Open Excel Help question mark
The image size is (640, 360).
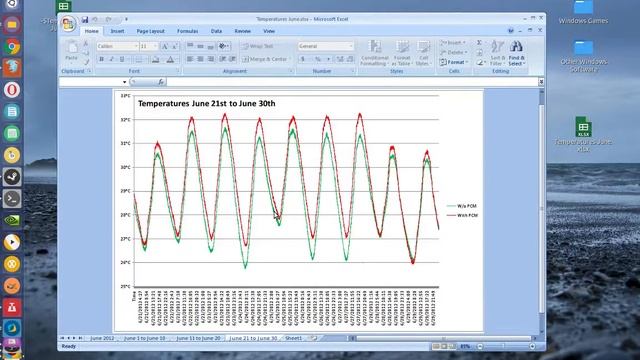510,31
